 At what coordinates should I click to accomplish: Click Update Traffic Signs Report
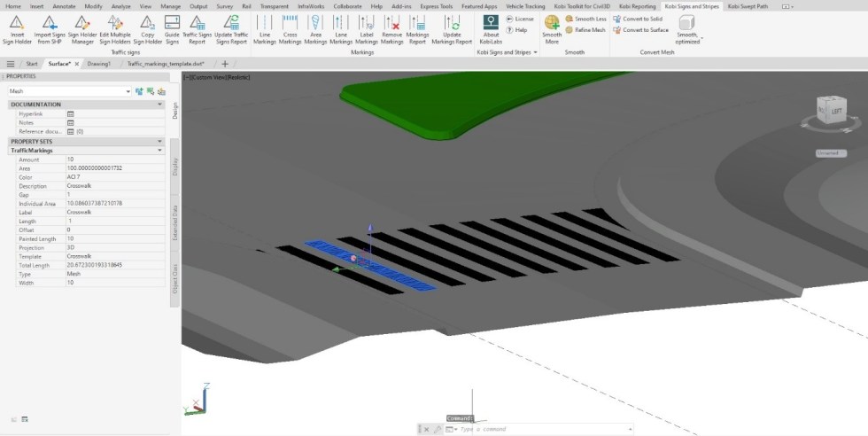[x=231, y=30]
